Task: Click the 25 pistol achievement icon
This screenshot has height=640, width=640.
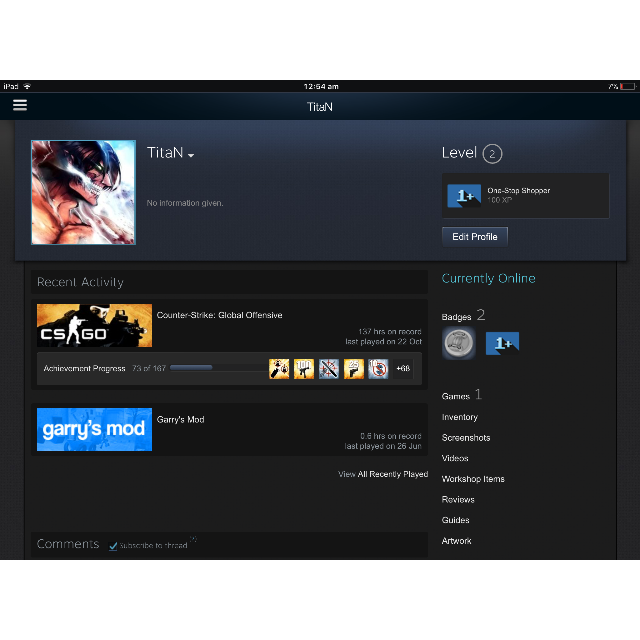Action: pyautogui.click(x=353, y=369)
